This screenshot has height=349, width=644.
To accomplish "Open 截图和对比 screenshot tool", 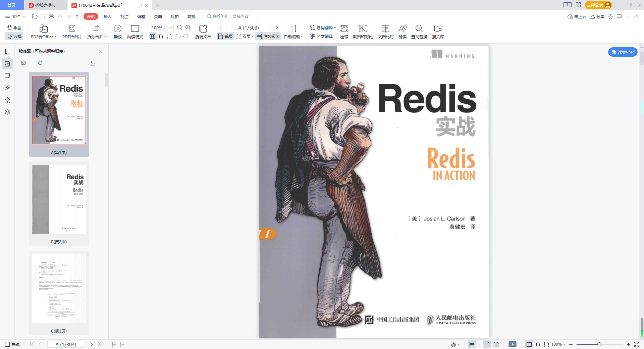I will coord(363,29).
